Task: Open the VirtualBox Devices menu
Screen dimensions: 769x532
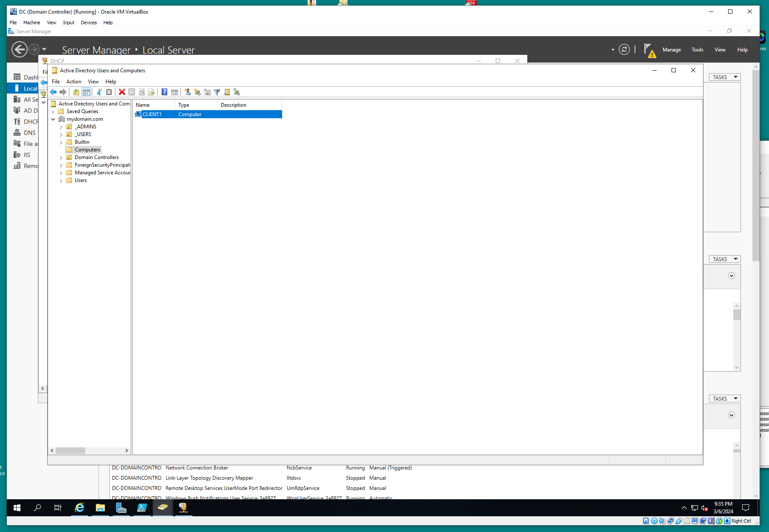Action: [x=89, y=23]
